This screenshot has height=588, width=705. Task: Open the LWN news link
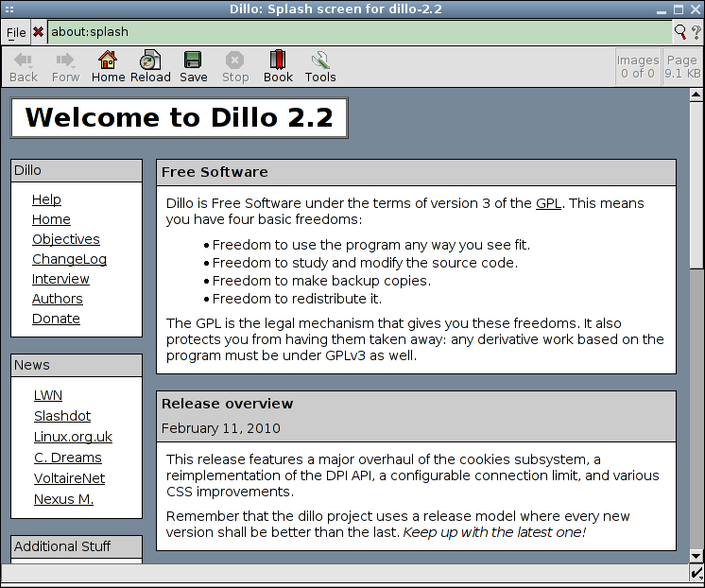(48, 395)
